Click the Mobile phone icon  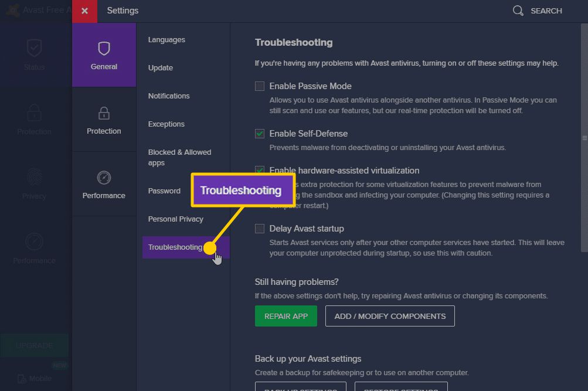tap(22, 379)
